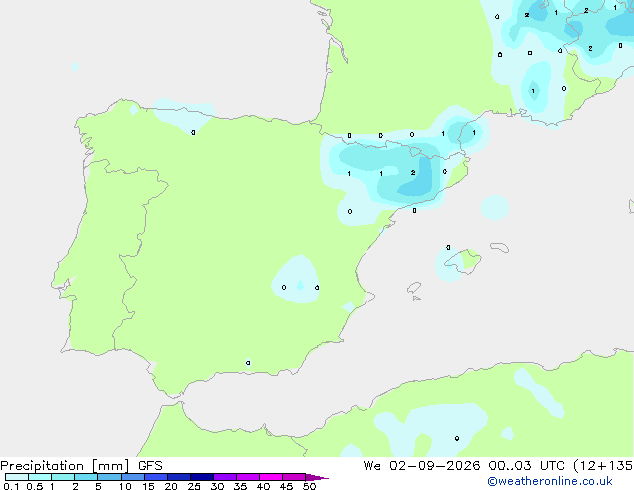Click the '0' value over Algeria
The image size is (634, 490).
456,438
